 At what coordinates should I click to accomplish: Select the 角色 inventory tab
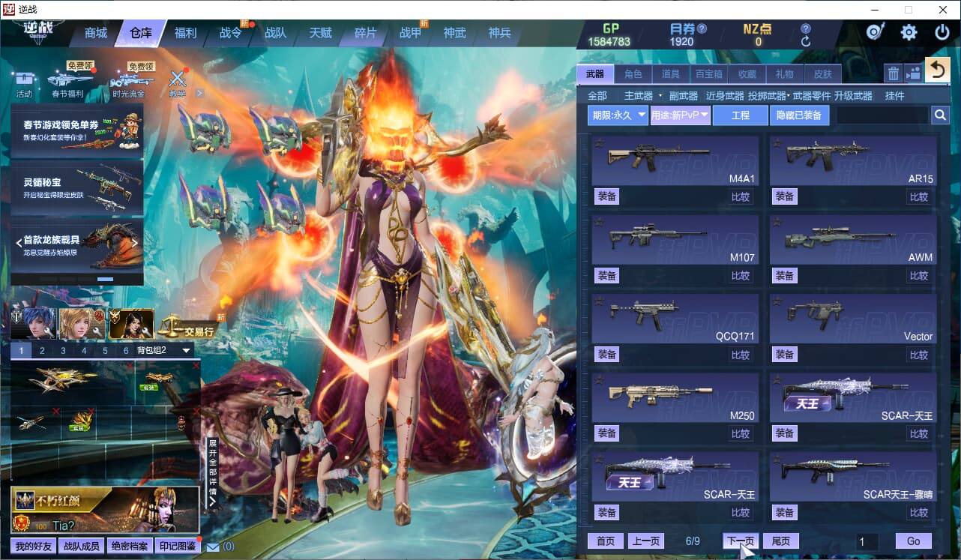point(633,73)
